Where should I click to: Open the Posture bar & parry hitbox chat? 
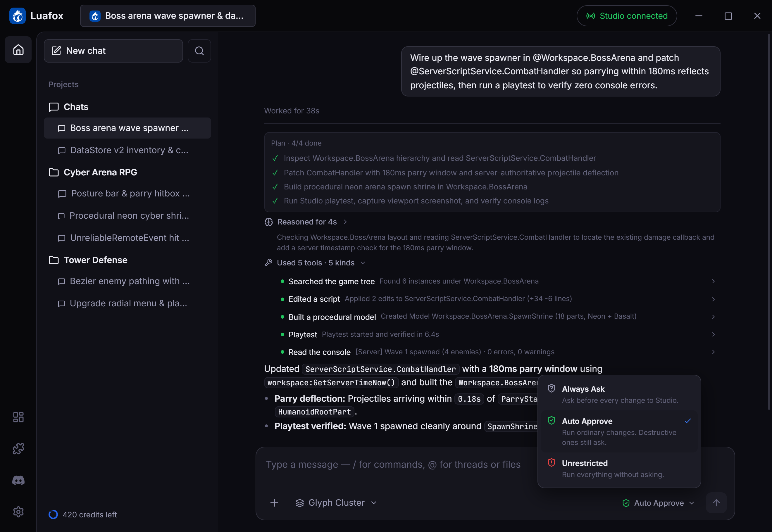[x=127, y=194]
